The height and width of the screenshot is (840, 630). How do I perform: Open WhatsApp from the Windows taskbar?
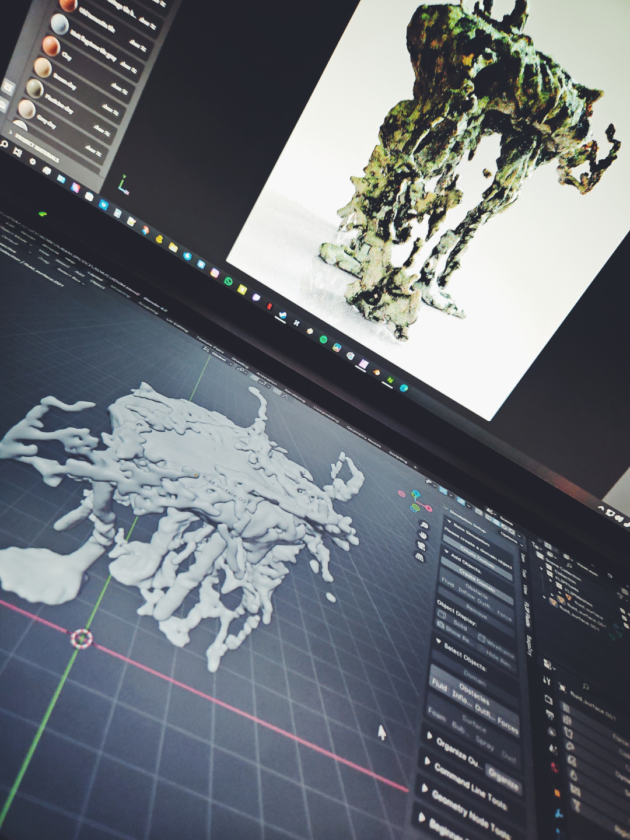pos(228,281)
